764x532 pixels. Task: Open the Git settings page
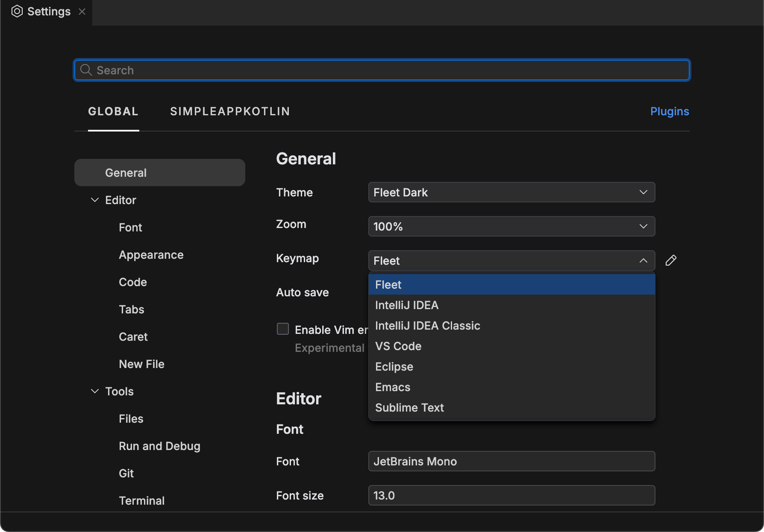(x=126, y=473)
